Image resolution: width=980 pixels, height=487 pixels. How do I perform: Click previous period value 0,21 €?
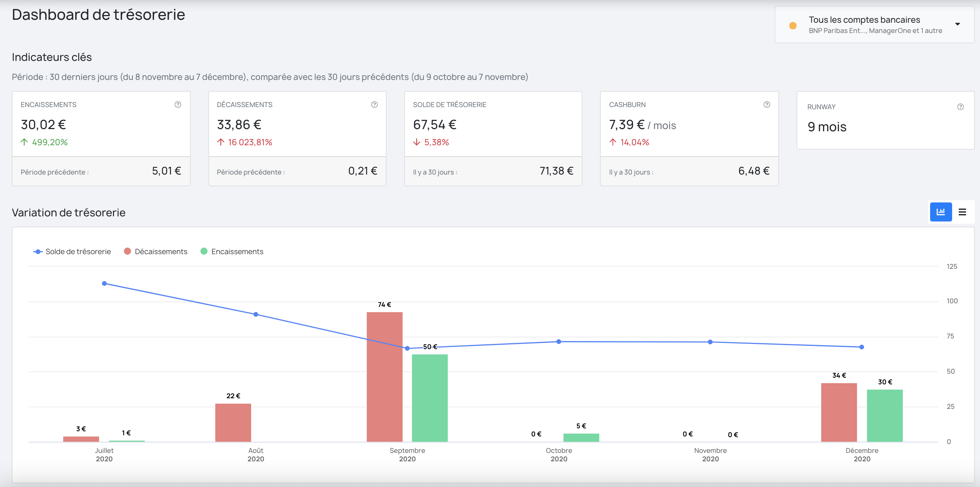click(363, 171)
